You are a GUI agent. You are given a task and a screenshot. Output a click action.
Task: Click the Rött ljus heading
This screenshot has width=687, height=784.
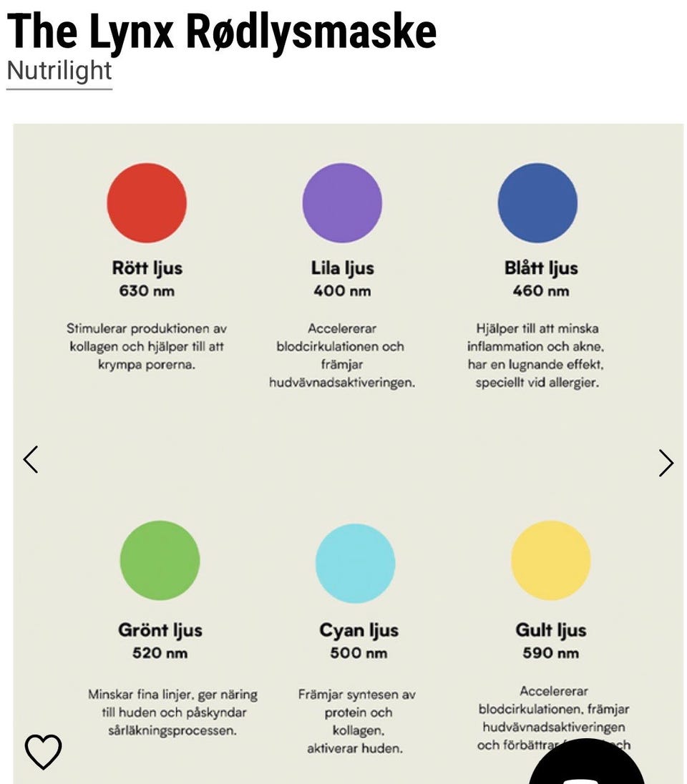click(x=147, y=268)
